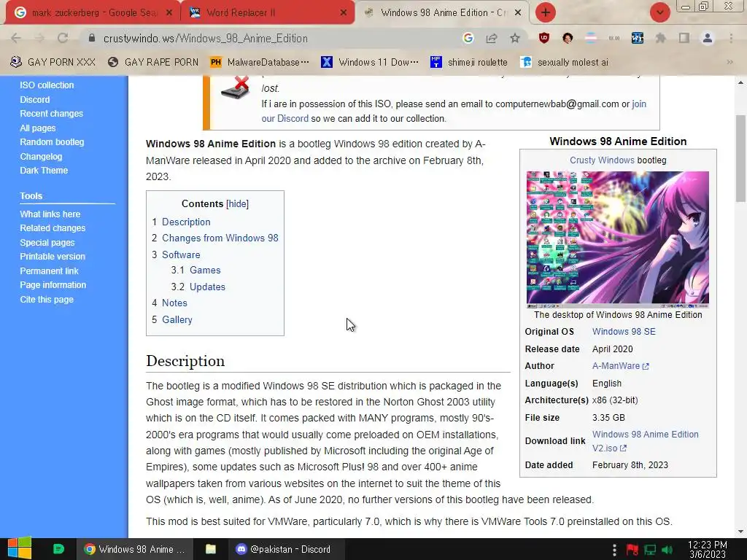Go to a Random bootleg
This screenshot has height=560, width=747.
pyautogui.click(x=52, y=142)
